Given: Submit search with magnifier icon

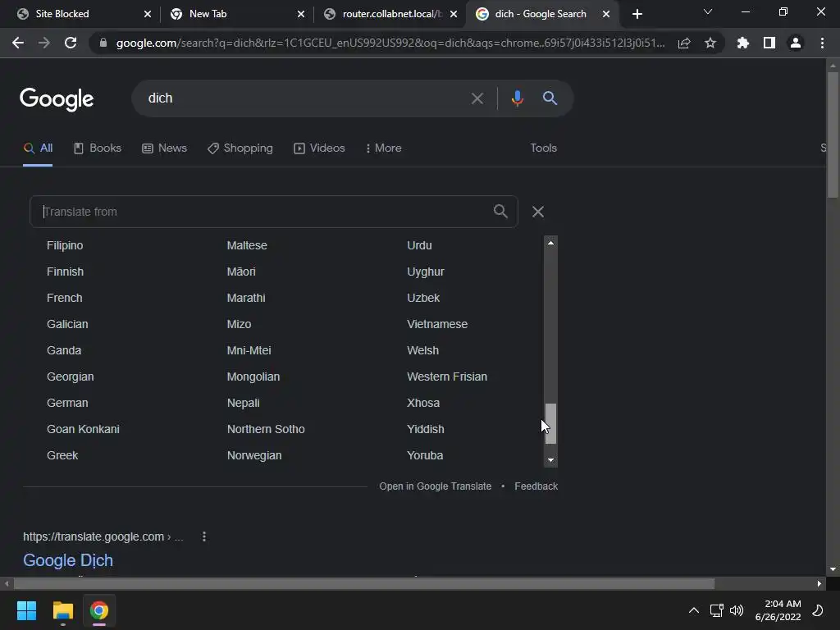Looking at the screenshot, I should point(550,98).
